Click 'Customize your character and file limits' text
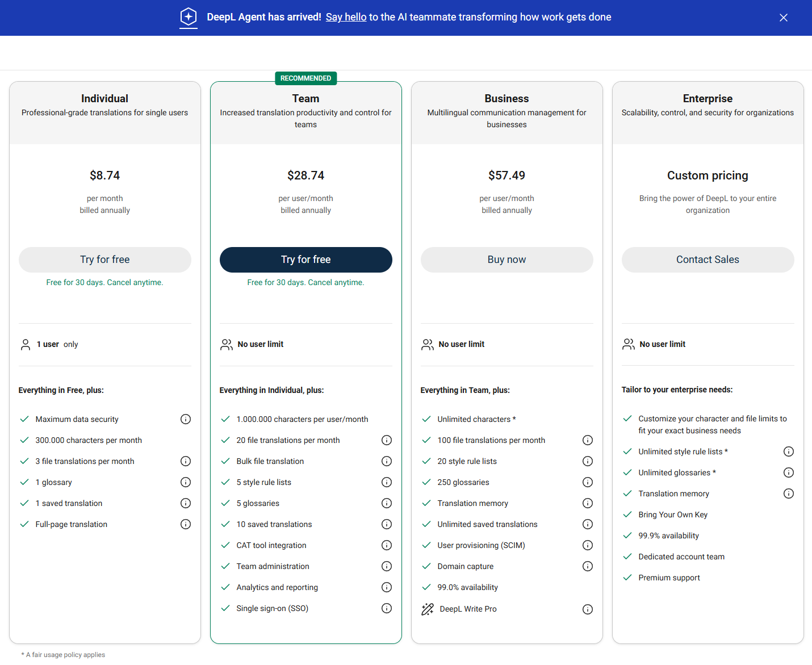Image resolution: width=812 pixels, height=665 pixels. (x=713, y=425)
